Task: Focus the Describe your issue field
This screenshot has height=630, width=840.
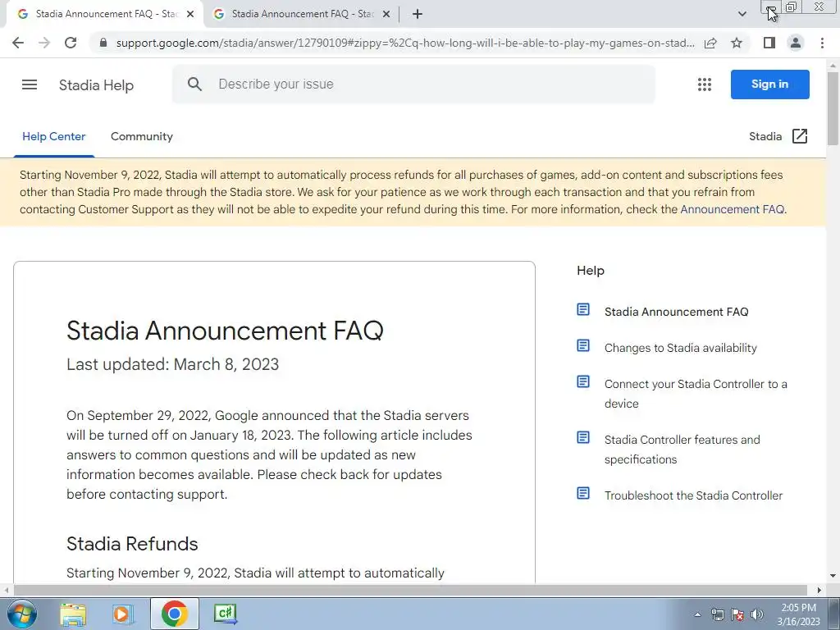Action: 413,84
